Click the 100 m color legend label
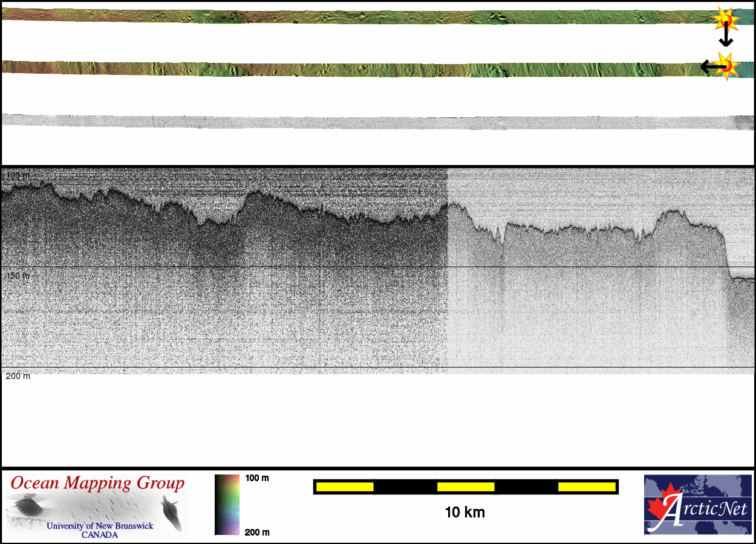756x544 pixels. tap(257, 478)
